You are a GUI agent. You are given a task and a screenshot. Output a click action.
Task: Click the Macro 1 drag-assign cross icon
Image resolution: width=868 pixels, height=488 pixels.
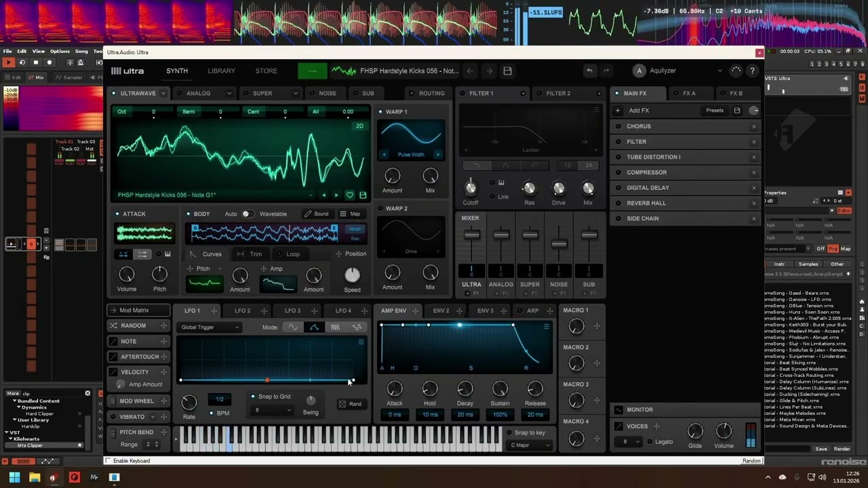(x=597, y=327)
